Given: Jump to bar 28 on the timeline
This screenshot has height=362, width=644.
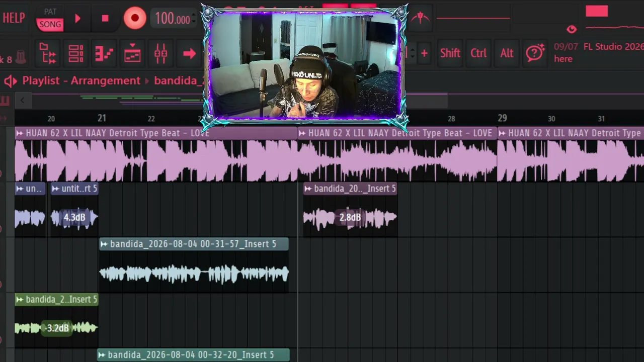Looking at the screenshot, I should pyautogui.click(x=451, y=119).
